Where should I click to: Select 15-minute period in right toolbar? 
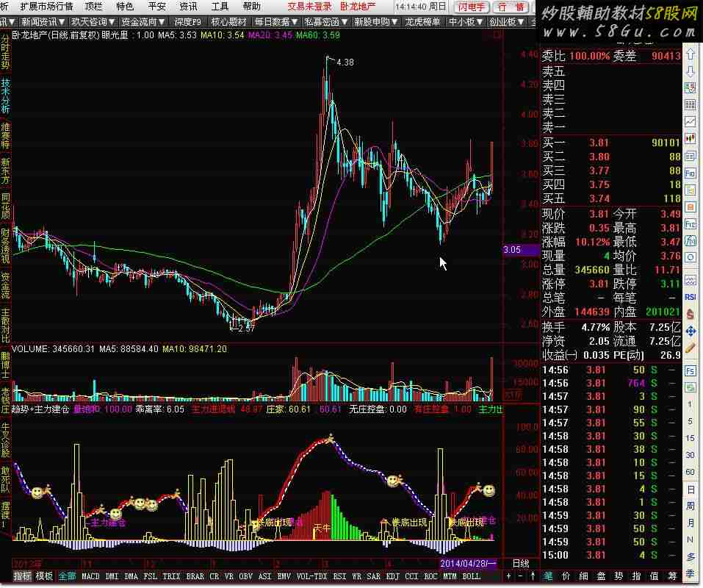coord(691,438)
